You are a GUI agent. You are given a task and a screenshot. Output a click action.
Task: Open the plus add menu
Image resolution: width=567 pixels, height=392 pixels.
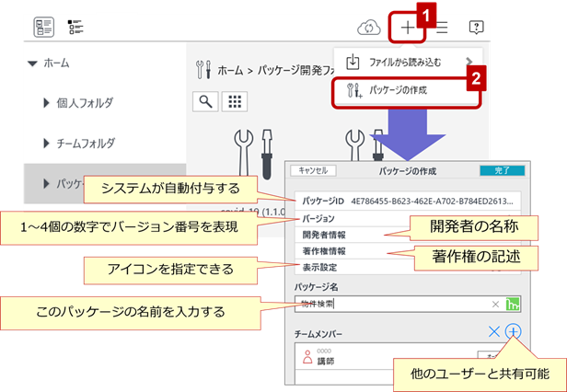408,28
